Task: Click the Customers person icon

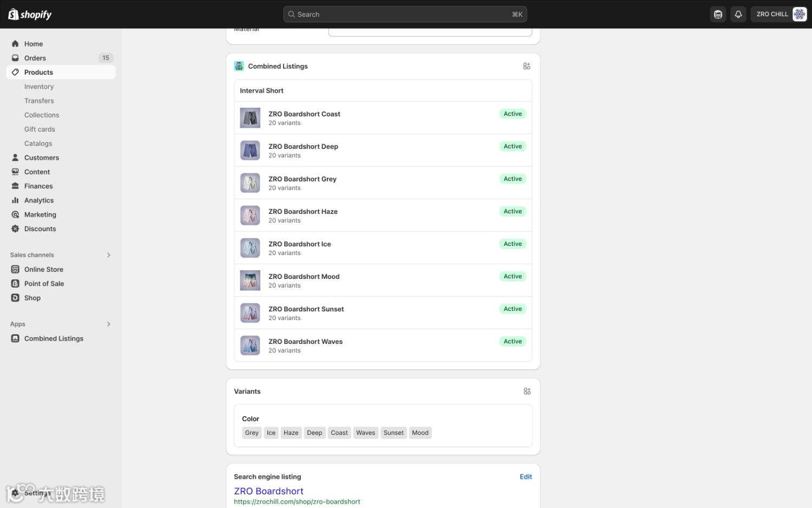Action: point(15,158)
